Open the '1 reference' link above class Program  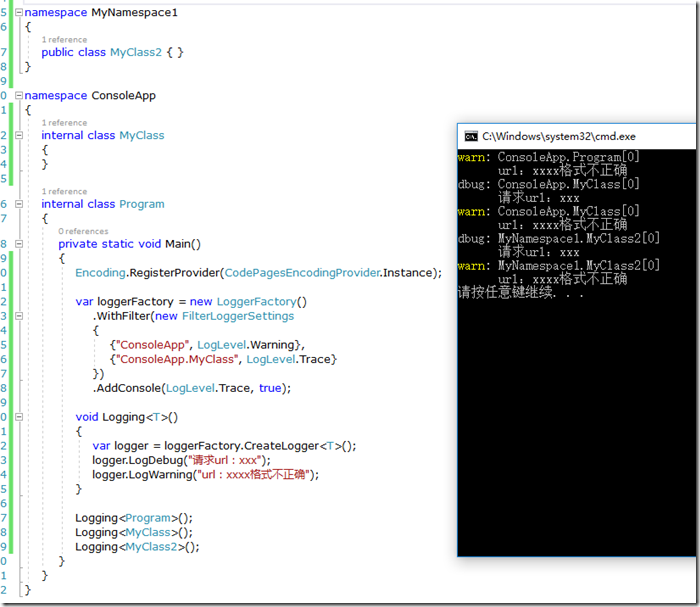point(64,191)
